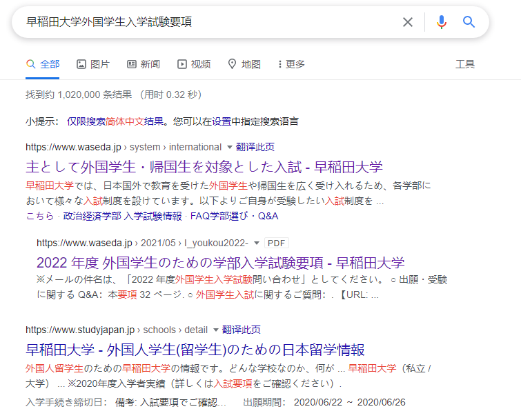Click the こちら sitelink
521x420 pixels.
[39, 216]
